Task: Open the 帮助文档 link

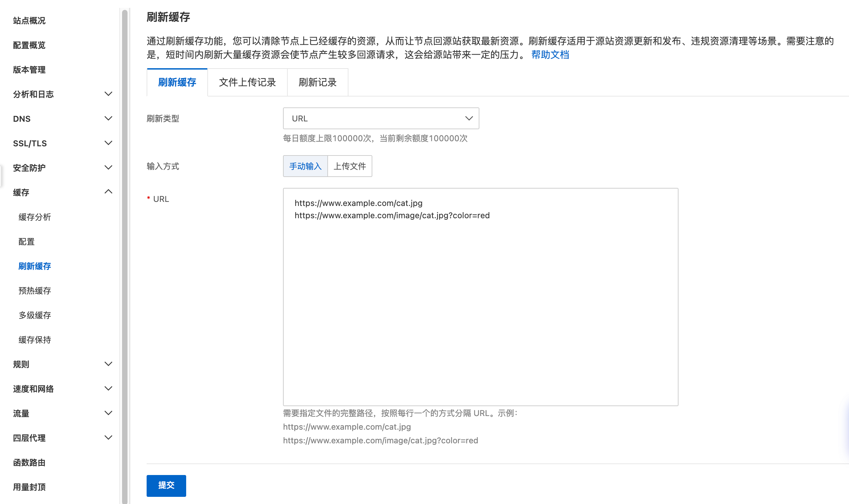Action: pyautogui.click(x=550, y=55)
